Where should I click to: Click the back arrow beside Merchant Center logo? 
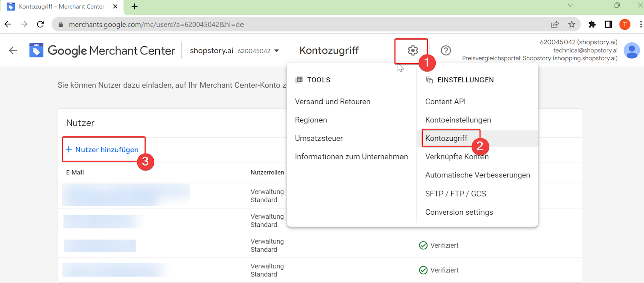click(13, 50)
